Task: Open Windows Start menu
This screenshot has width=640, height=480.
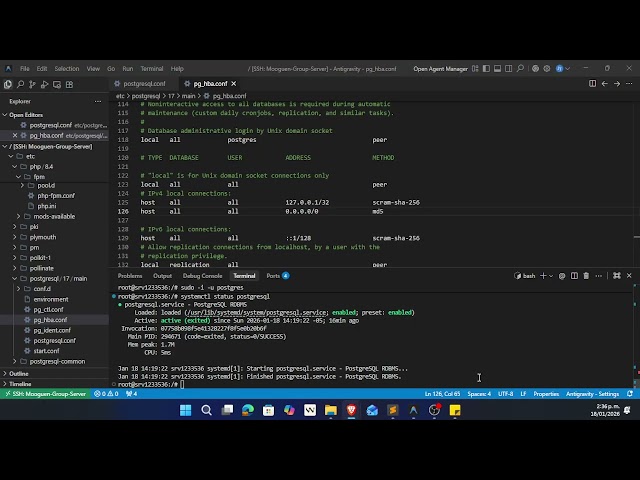Action: click(186, 410)
